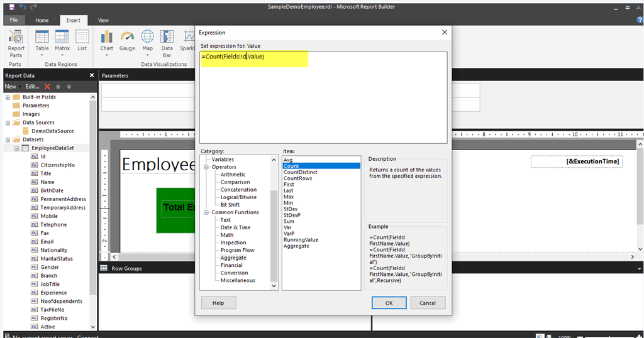Insert a List data region
The height and width of the screenshot is (338, 644).
82,40
